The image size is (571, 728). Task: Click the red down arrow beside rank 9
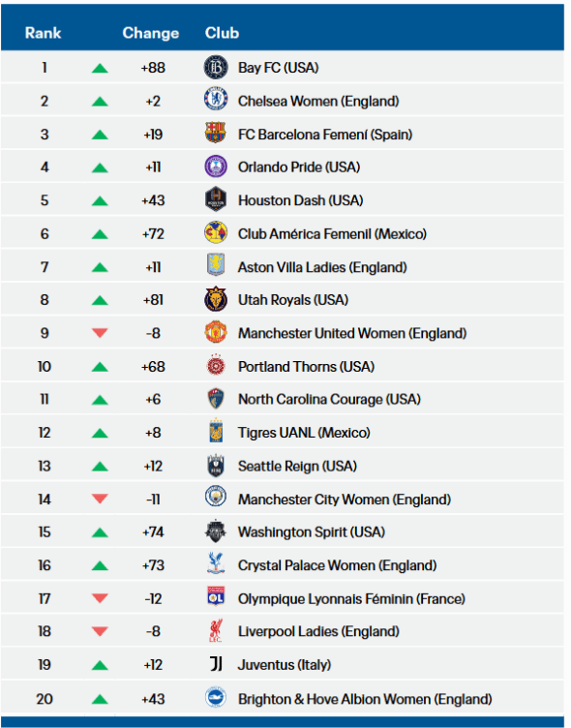click(x=100, y=333)
